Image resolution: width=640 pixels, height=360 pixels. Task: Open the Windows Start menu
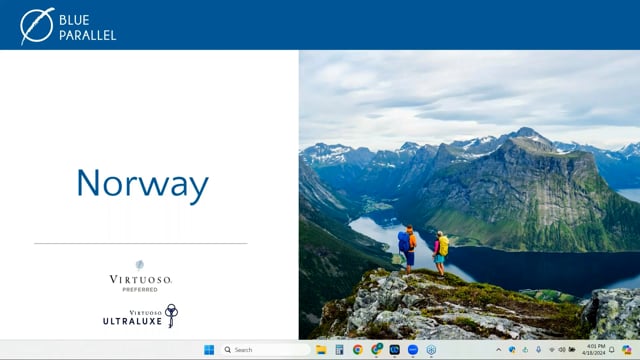click(209, 350)
